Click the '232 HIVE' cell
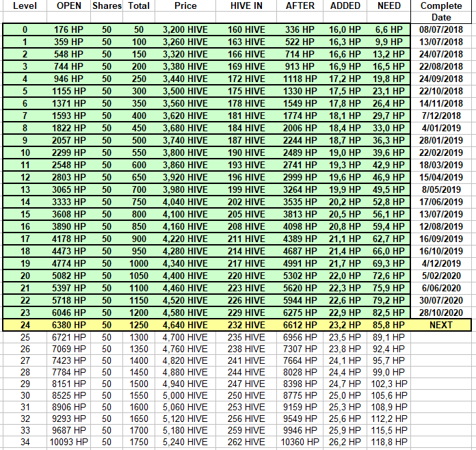Screen dimensions: 476x450 246,325
